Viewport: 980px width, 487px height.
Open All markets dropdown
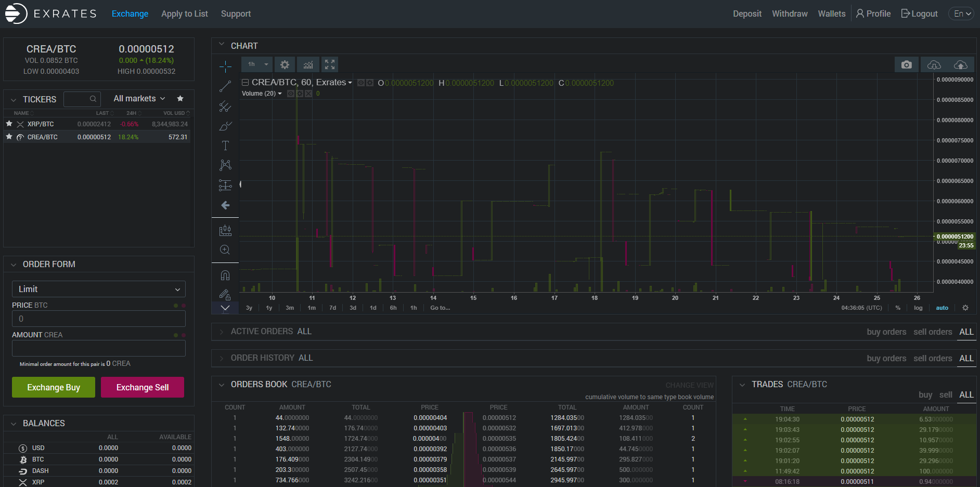coord(139,99)
